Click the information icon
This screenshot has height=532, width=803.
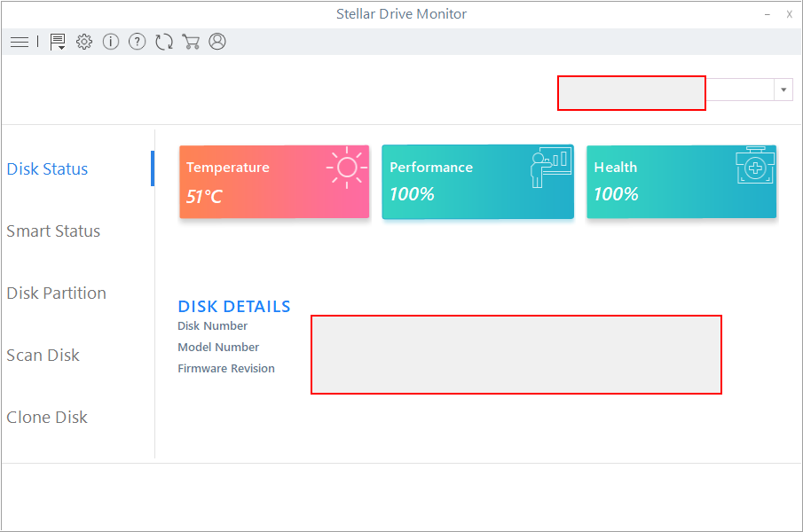[111, 42]
